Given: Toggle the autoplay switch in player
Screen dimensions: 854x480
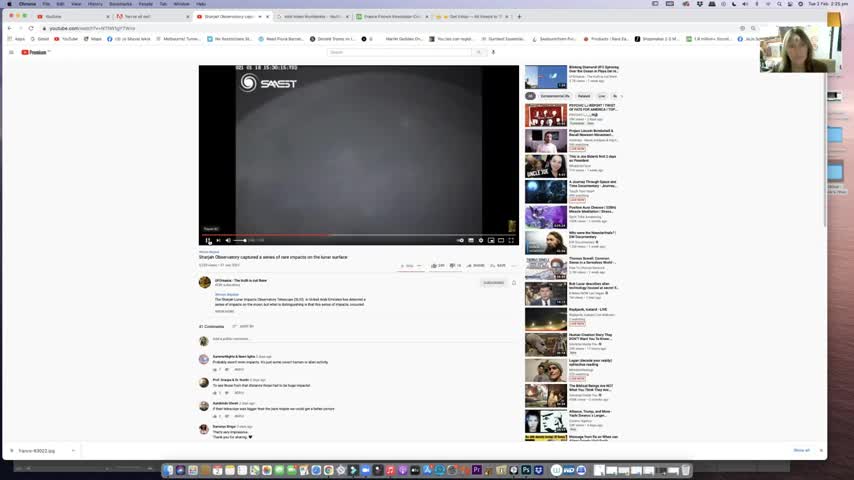Looking at the screenshot, I should 460,240.
